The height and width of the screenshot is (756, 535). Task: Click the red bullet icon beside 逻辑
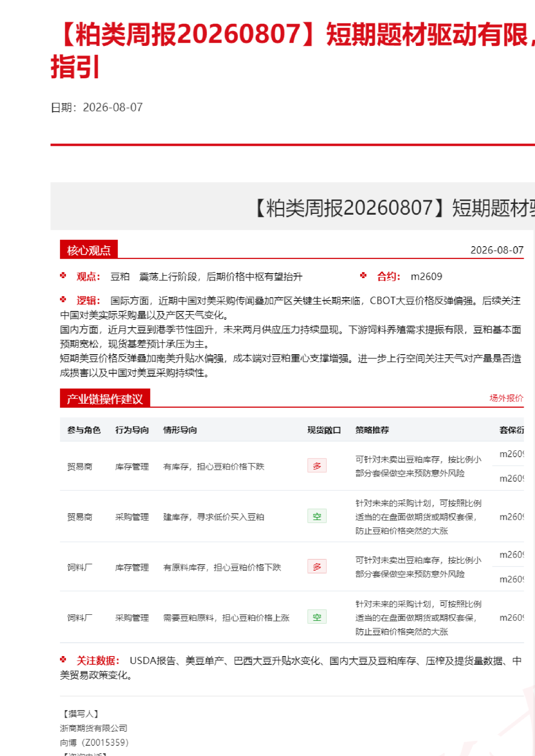coord(63,299)
